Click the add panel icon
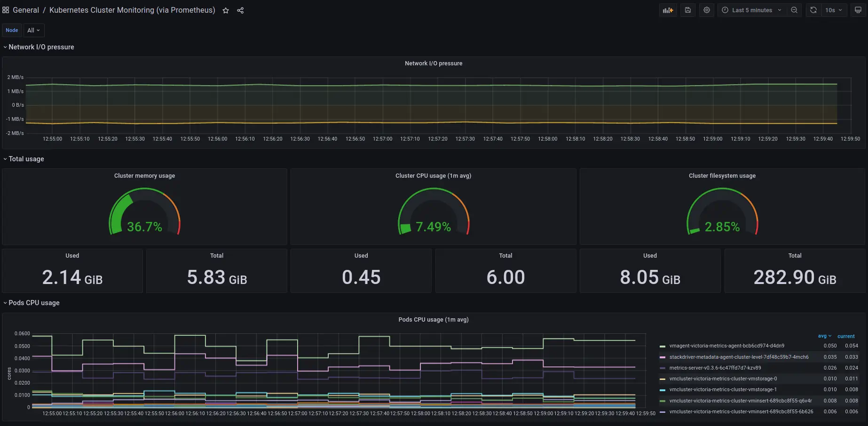Image resolution: width=868 pixels, height=426 pixels. (x=668, y=10)
